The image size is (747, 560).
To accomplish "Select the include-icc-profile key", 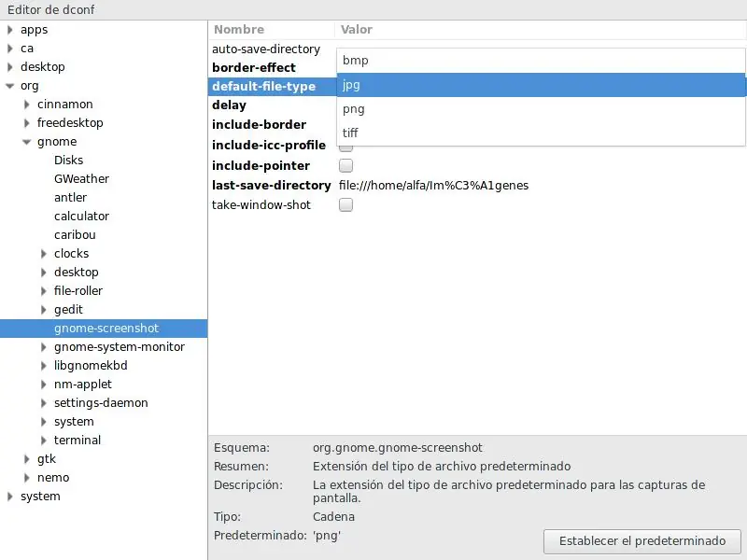I will (269, 146).
